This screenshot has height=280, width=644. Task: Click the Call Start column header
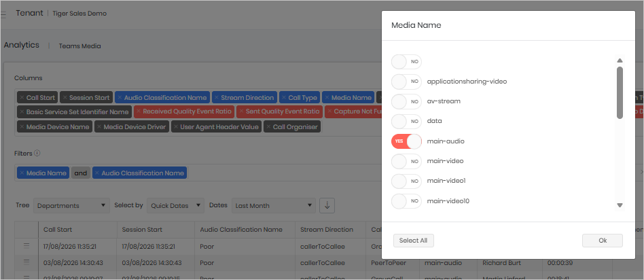(x=77, y=230)
